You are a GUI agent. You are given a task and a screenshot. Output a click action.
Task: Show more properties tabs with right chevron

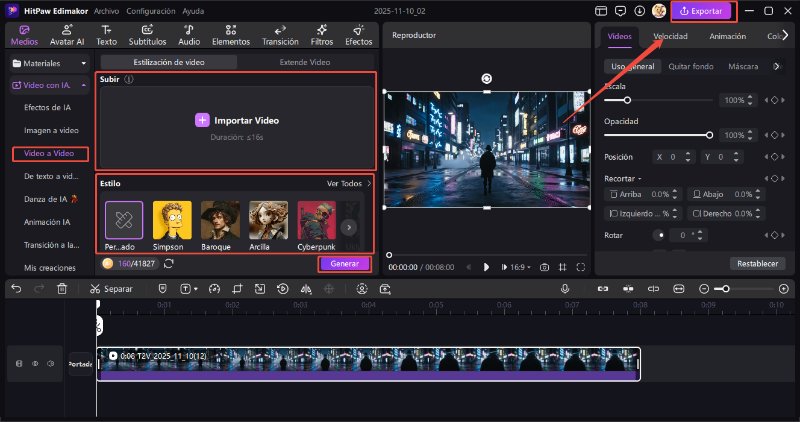coord(785,35)
